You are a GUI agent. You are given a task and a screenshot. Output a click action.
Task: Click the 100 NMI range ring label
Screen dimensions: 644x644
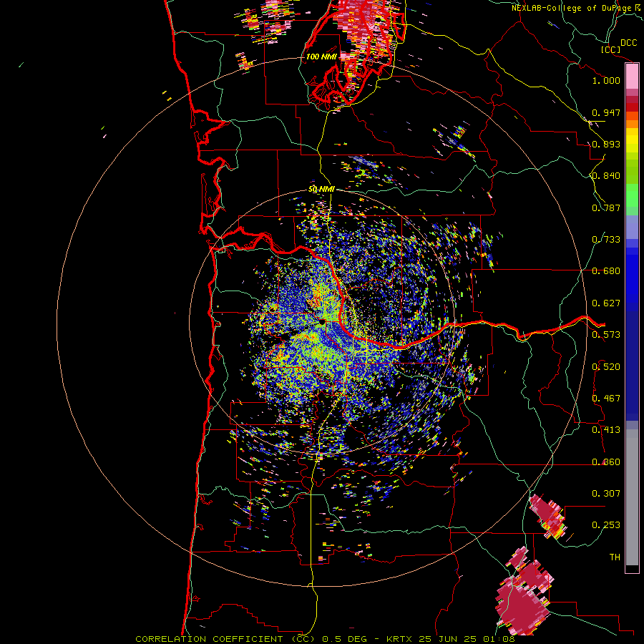coord(321,57)
